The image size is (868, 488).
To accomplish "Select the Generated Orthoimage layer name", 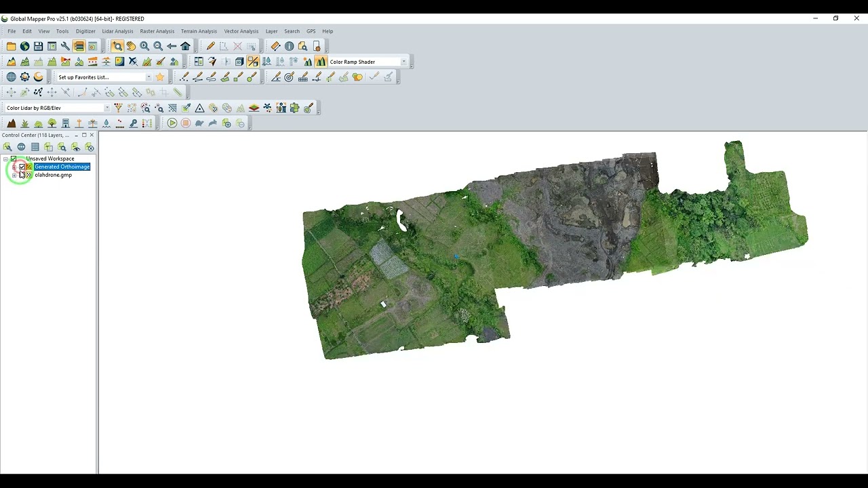I will 62,167.
